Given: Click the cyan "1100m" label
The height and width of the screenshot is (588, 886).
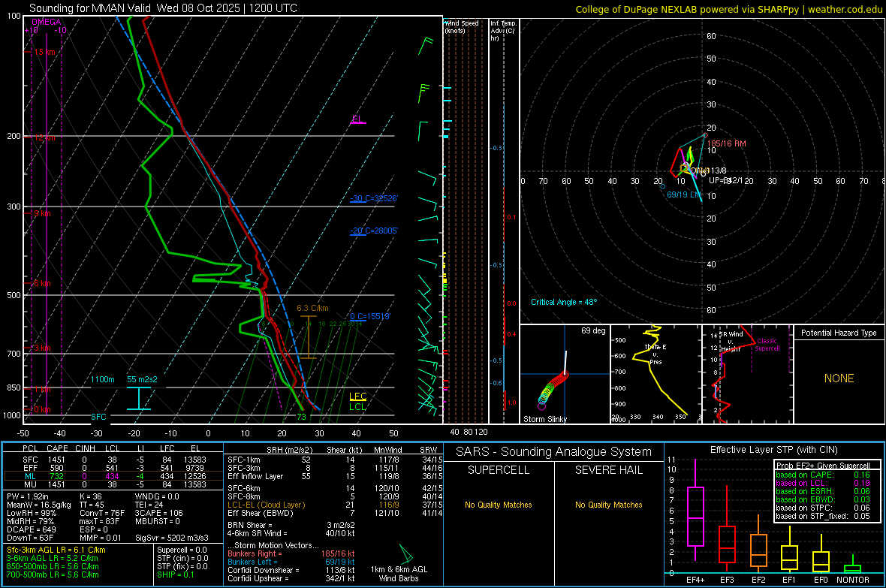Looking at the screenshot, I should pyautogui.click(x=103, y=379).
